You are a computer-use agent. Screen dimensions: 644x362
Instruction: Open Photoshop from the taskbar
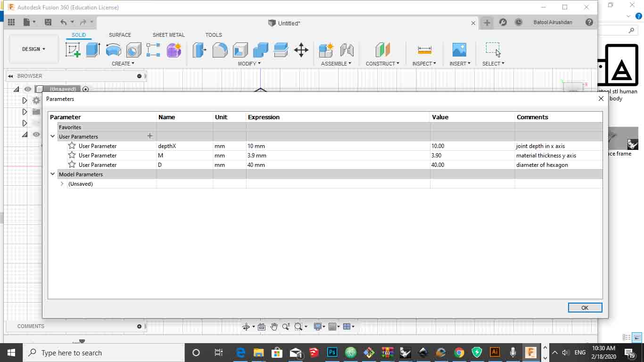click(332, 353)
